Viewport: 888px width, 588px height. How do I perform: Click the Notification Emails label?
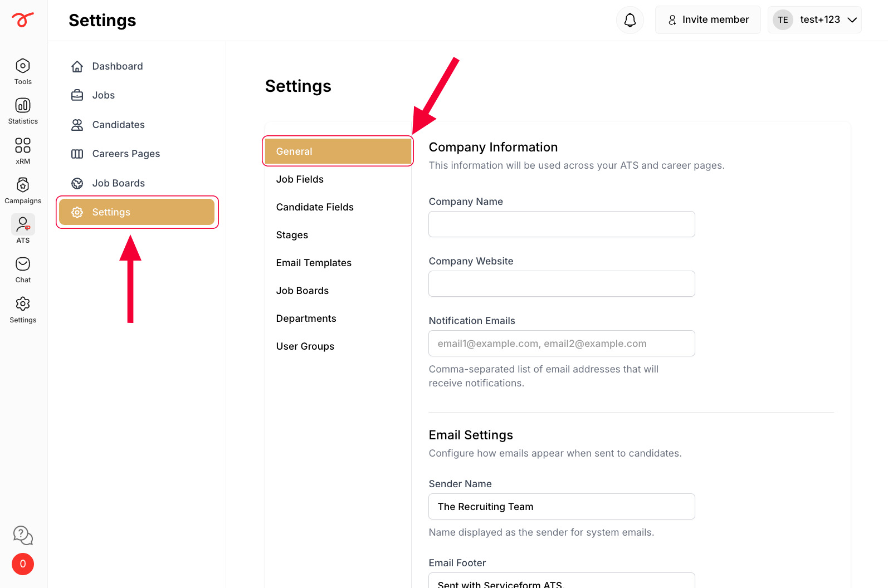[472, 321]
